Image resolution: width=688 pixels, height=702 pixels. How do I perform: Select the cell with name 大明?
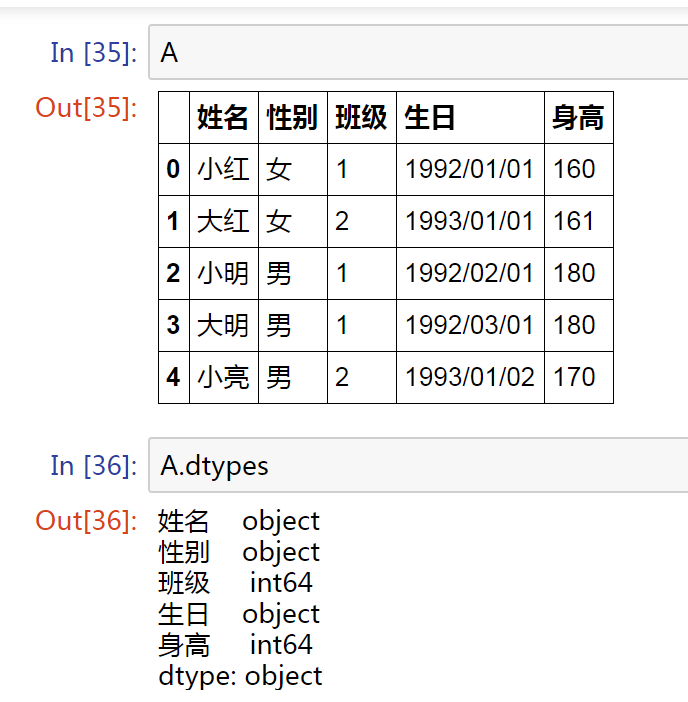(x=223, y=325)
